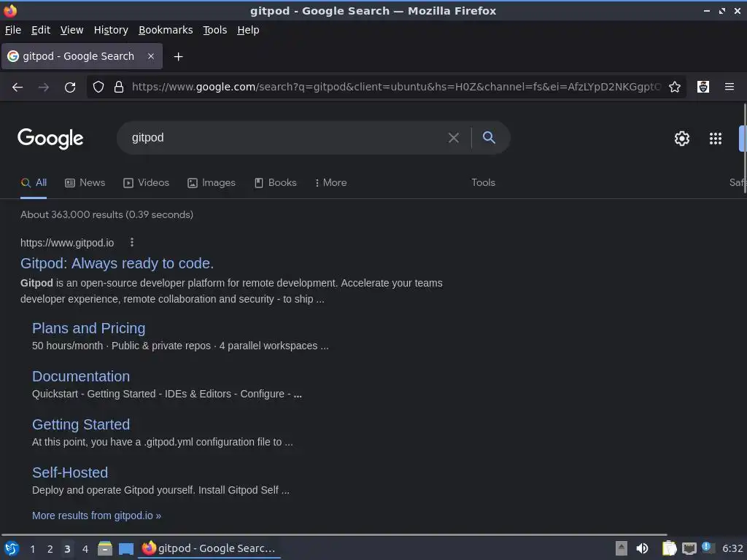Focus the Google search input field
This screenshot has height=560, width=747.
(286, 138)
